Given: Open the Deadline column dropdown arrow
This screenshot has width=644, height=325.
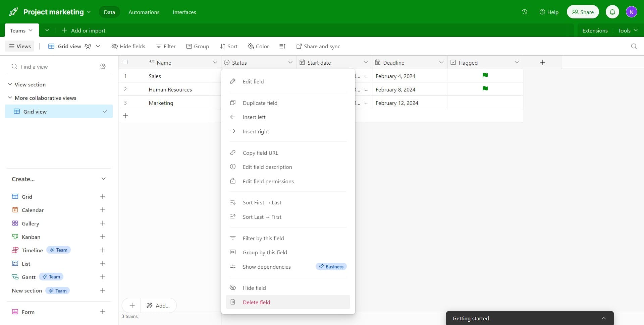Looking at the screenshot, I should [x=441, y=62].
